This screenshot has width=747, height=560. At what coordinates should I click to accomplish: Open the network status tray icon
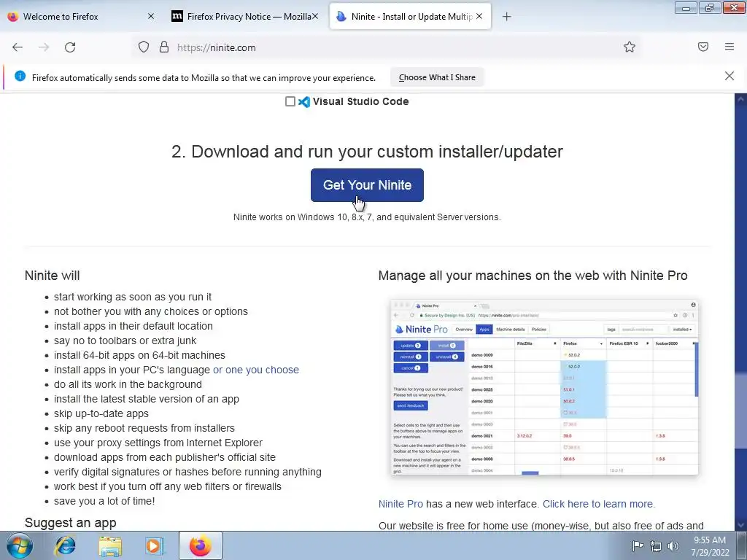tap(656, 546)
